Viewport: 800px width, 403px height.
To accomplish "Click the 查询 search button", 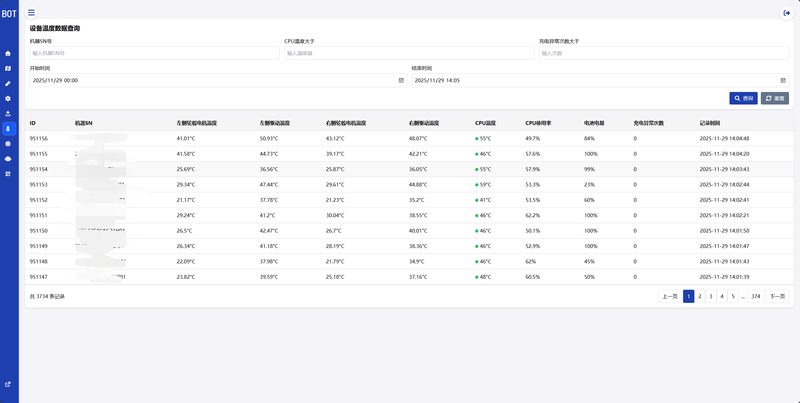I will click(x=743, y=98).
